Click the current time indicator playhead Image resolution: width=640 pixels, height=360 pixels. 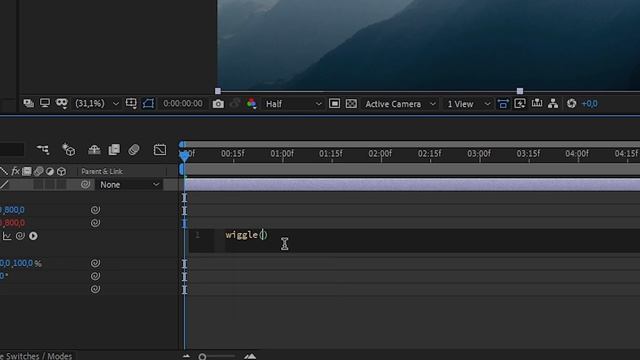[184, 156]
